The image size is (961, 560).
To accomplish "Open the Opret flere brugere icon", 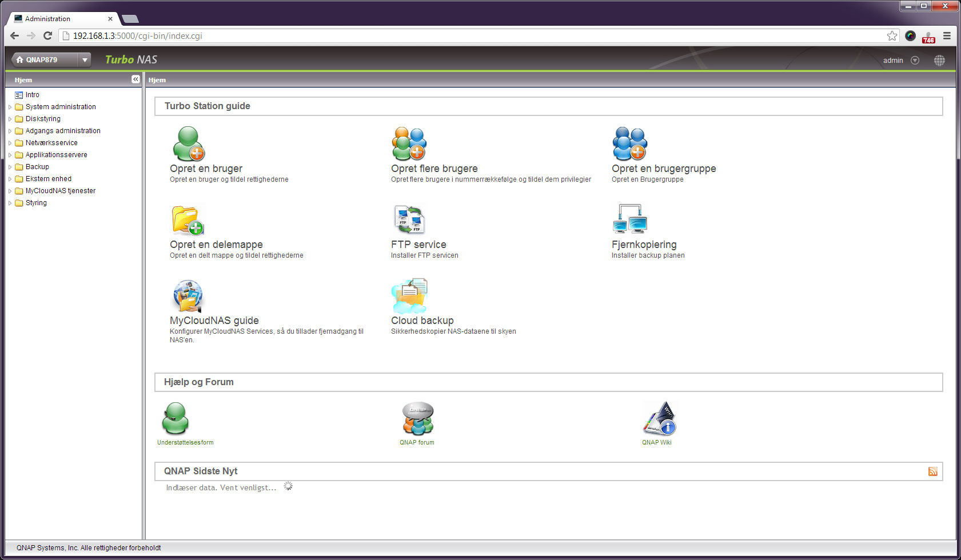I will (409, 144).
